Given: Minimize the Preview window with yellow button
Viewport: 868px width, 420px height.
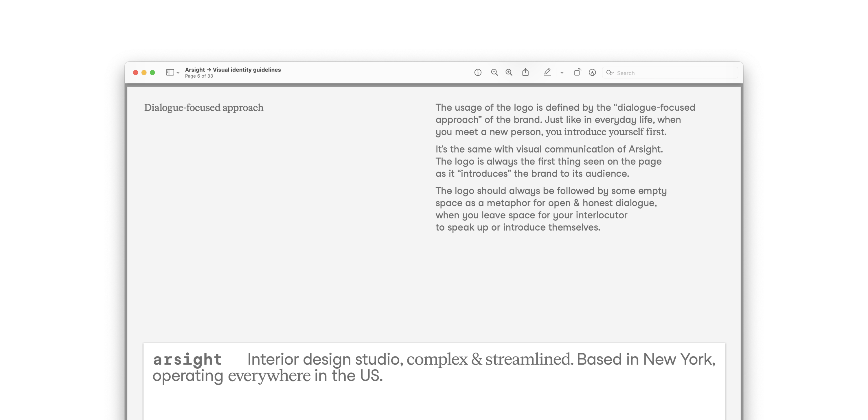Looking at the screenshot, I should click(144, 72).
